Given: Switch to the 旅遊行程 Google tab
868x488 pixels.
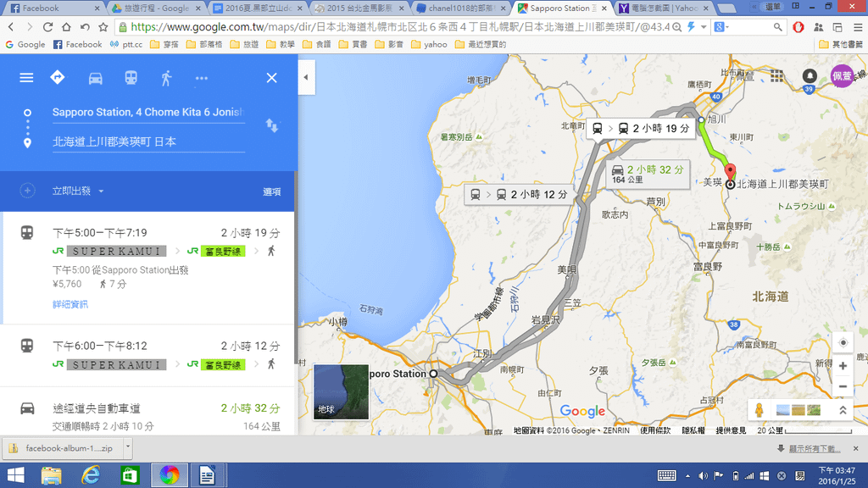Looking at the screenshot, I should (156, 8).
